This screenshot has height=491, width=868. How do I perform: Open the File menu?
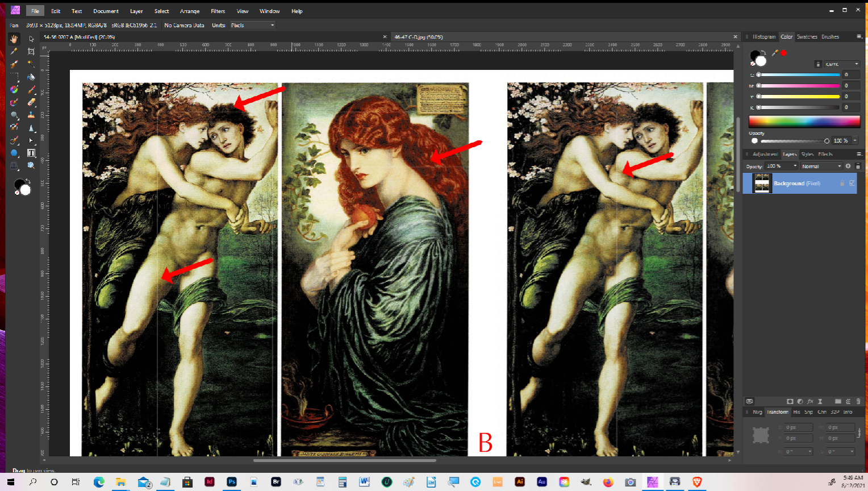point(35,11)
